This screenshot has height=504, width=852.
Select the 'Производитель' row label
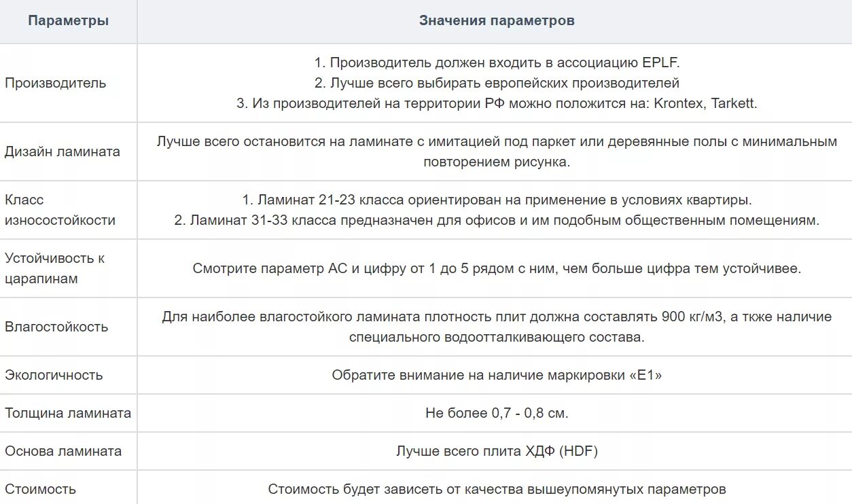point(56,84)
